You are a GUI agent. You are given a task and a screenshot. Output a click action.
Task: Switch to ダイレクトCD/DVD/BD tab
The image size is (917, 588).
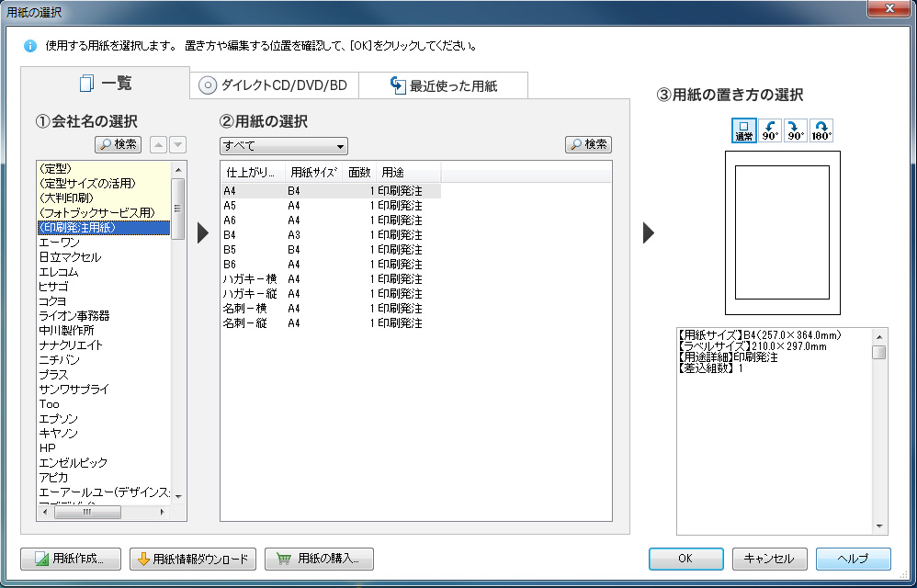(274, 85)
